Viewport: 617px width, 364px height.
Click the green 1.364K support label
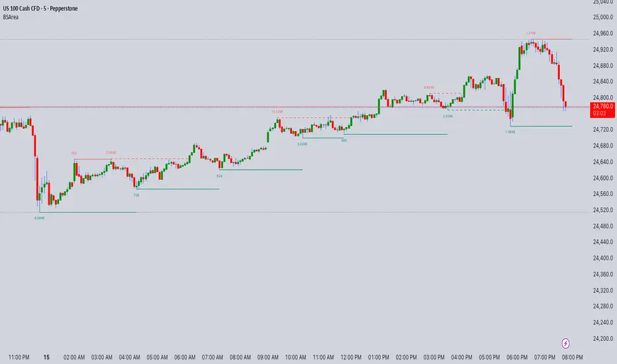(510, 132)
